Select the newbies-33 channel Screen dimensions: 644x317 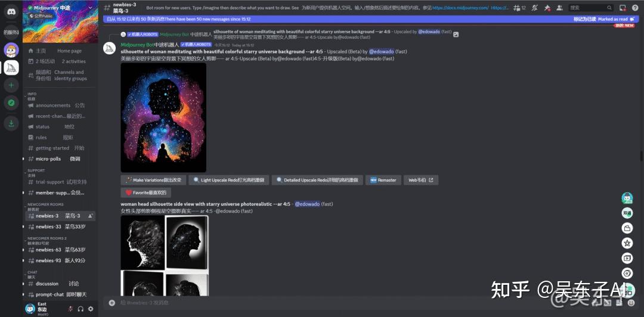pyautogui.click(x=60, y=226)
